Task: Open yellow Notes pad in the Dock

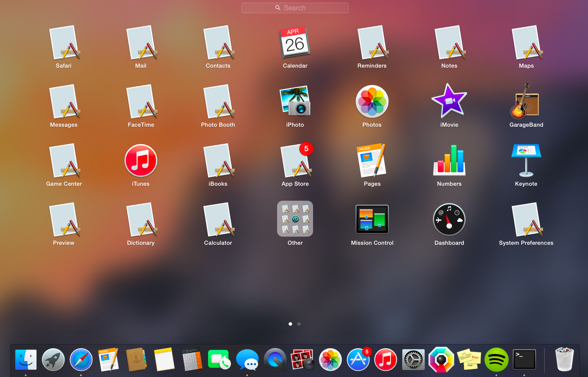Action: pyautogui.click(x=164, y=359)
